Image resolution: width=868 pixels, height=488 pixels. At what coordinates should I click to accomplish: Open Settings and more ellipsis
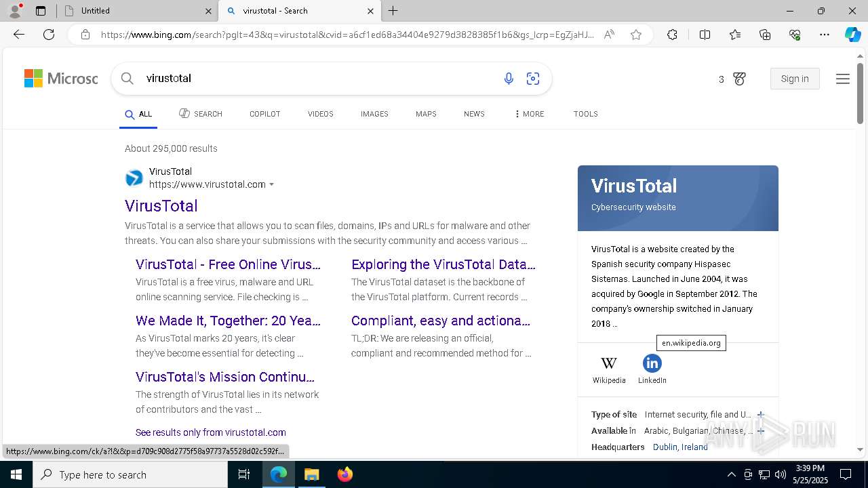825,35
